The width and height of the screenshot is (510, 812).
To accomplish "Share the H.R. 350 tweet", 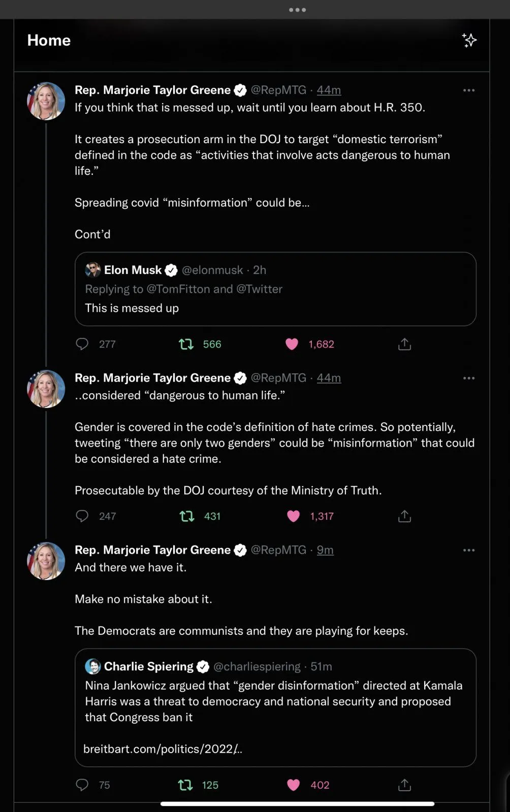I will click(x=404, y=344).
